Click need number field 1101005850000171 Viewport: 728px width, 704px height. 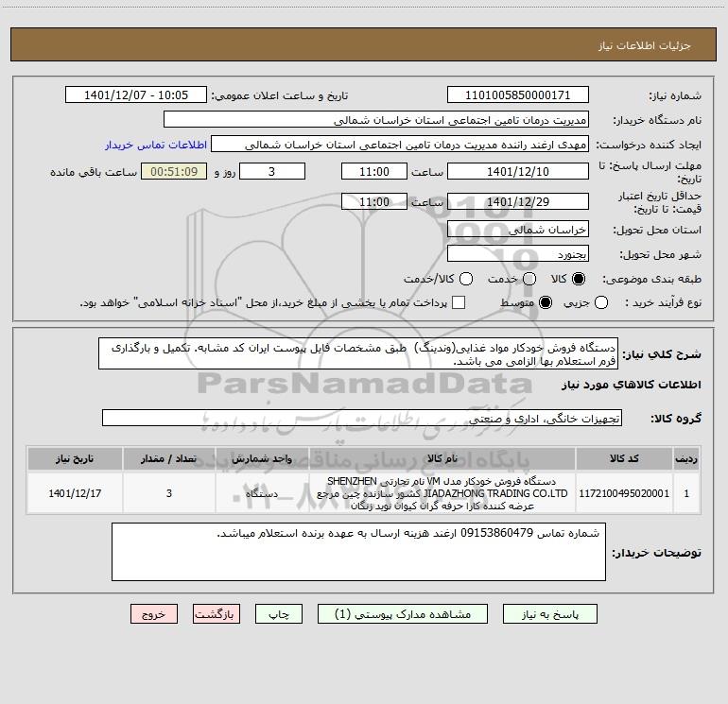(x=518, y=95)
